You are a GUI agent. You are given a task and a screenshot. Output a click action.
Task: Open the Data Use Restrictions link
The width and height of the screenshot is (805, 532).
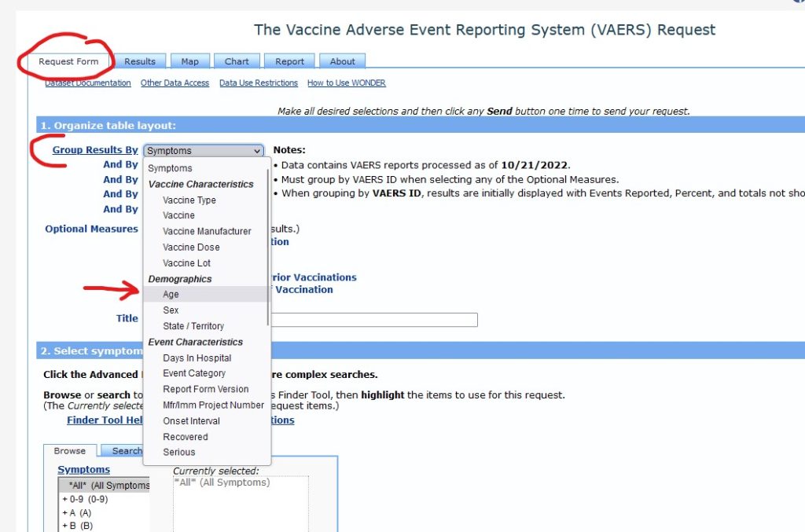click(258, 83)
